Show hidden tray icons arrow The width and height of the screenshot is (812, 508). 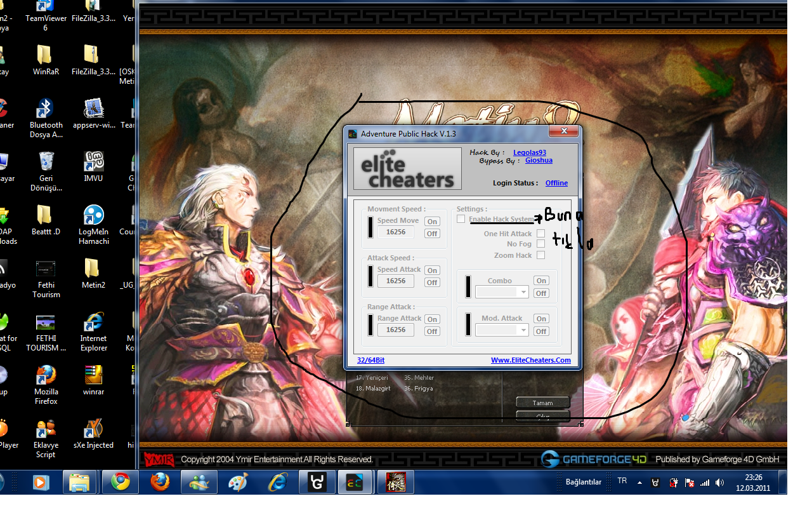pos(639,483)
